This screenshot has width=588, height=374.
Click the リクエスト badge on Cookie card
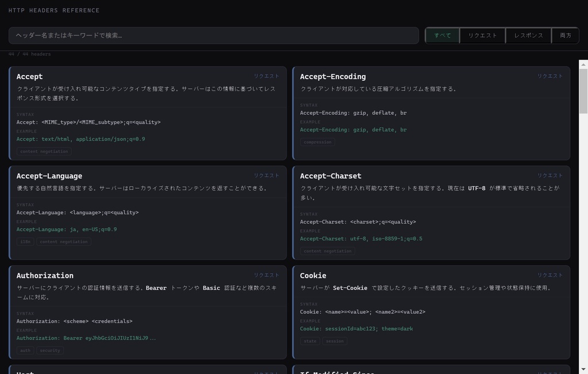pyautogui.click(x=550, y=275)
